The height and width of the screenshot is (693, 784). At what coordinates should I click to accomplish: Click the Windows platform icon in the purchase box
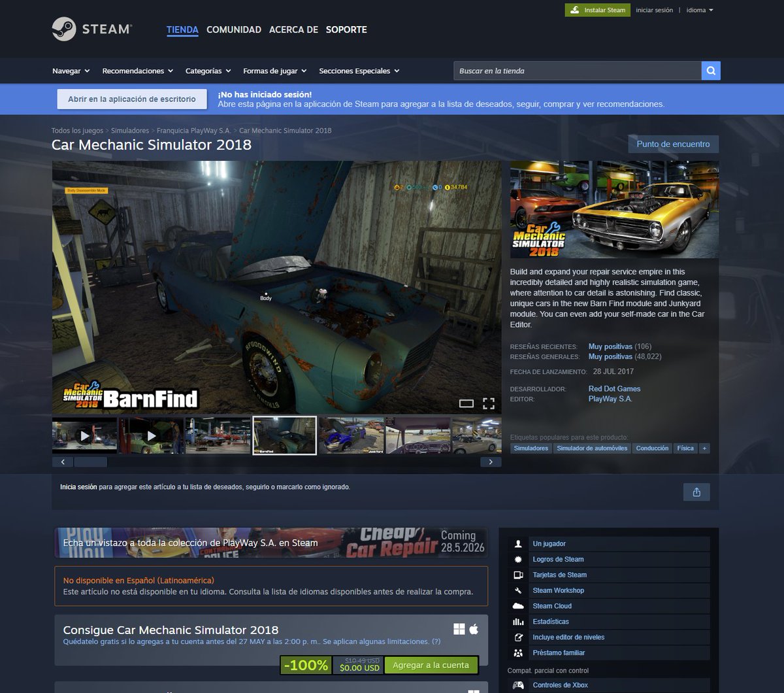pos(459,629)
